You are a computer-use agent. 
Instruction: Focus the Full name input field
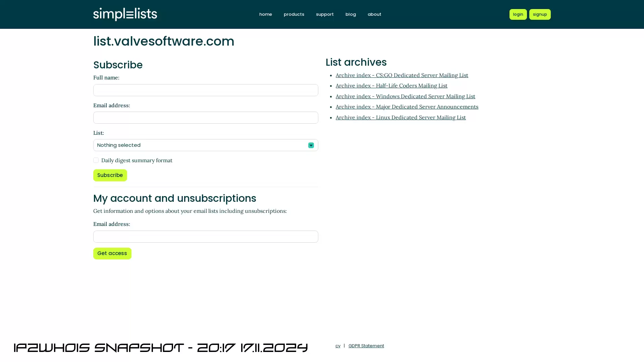(206, 90)
